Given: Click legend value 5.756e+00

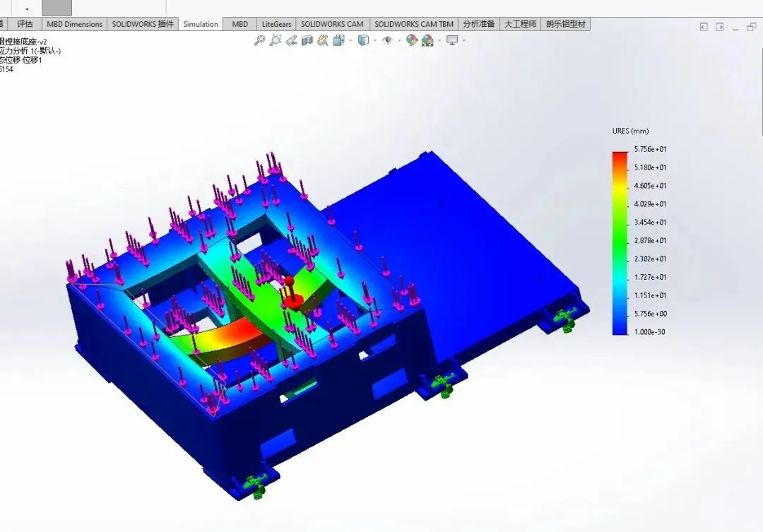Looking at the screenshot, I should click(650, 314).
